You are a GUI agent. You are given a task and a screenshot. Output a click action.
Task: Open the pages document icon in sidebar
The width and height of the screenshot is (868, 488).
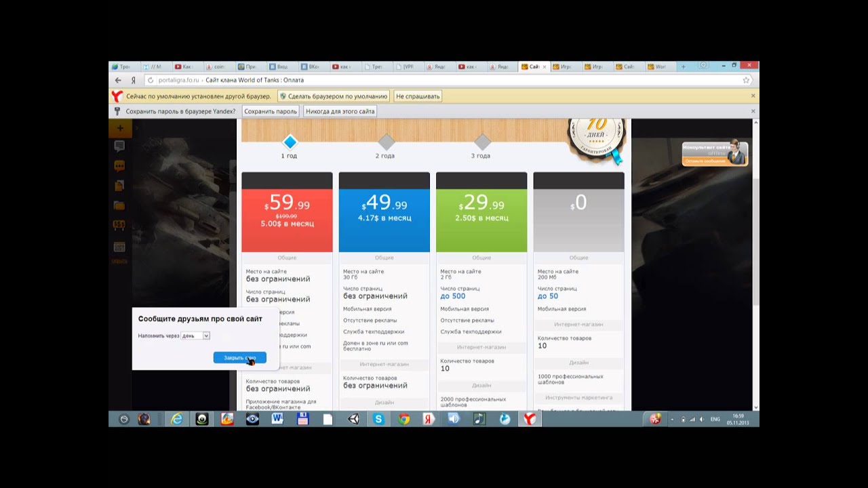tap(119, 186)
